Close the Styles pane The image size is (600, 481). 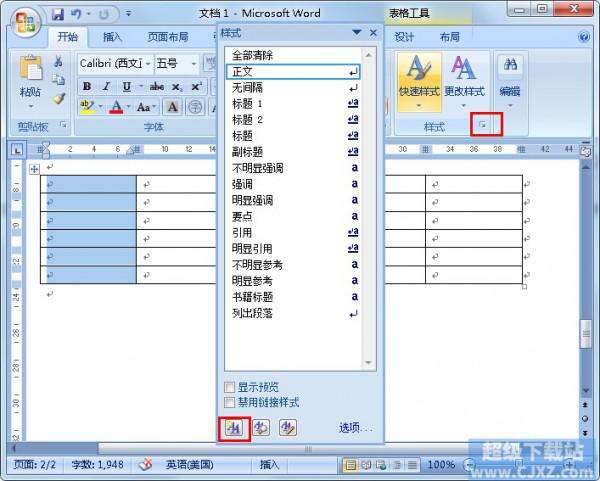coord(374,33)
